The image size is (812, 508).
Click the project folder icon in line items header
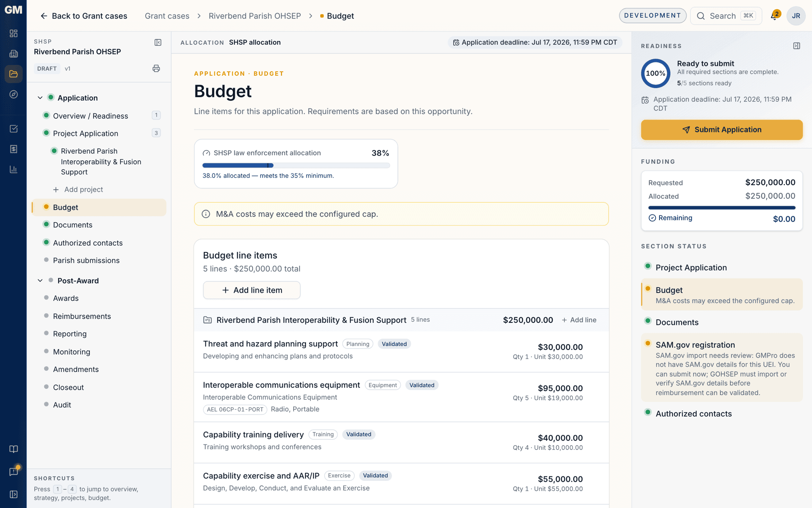click(208, 320)
